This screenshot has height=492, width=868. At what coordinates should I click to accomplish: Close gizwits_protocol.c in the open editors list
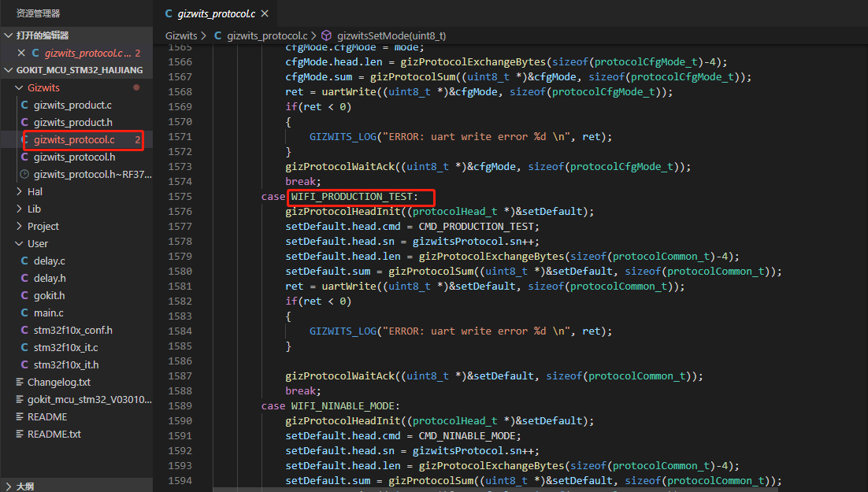click(21, 53)
